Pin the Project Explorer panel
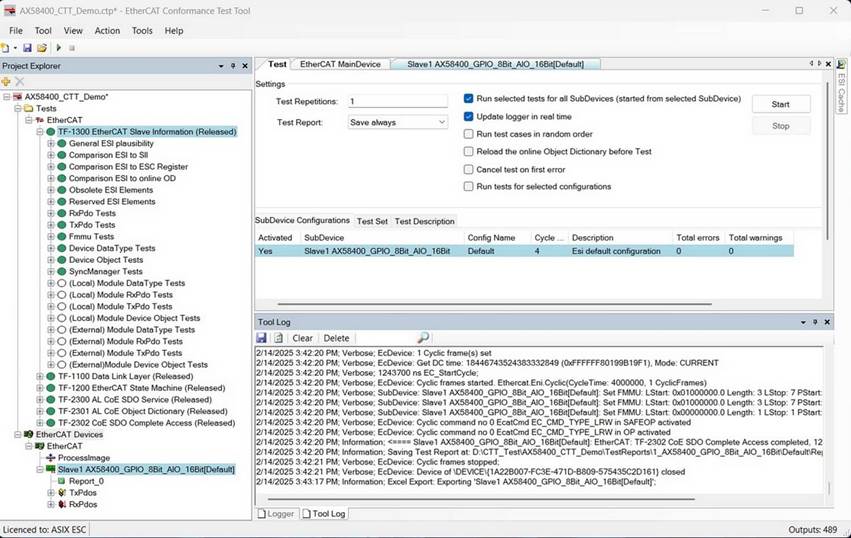Image resolution: width=851 pixels, height=538 pixels. [x=233, y=66]
